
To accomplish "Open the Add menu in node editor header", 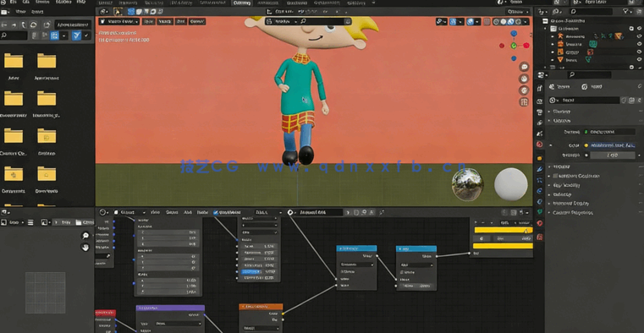I will tap(188, 212).
